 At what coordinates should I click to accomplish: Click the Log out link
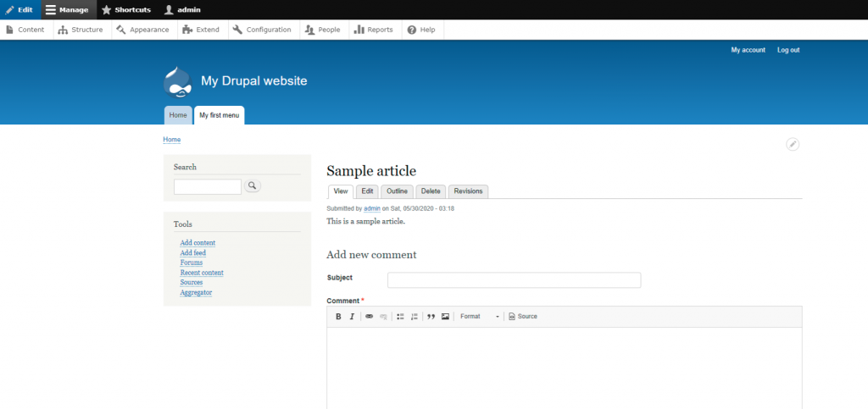click(x=787, y=50)
